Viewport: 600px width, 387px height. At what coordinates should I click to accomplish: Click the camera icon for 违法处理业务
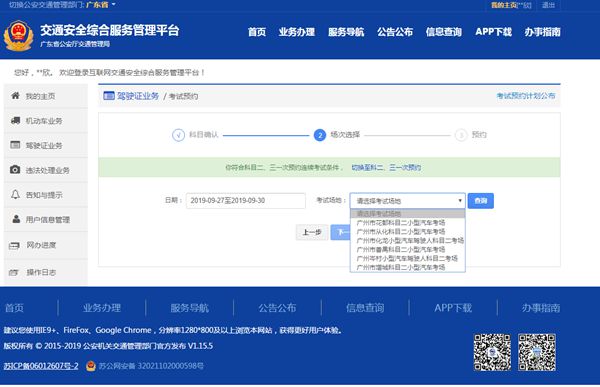(x=15, y=170)
